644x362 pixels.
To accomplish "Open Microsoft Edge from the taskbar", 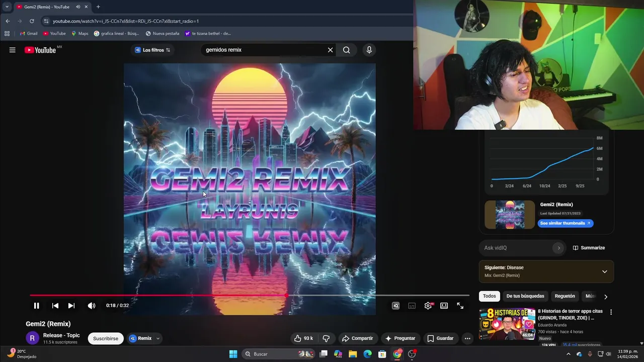I will coord(368,354).
